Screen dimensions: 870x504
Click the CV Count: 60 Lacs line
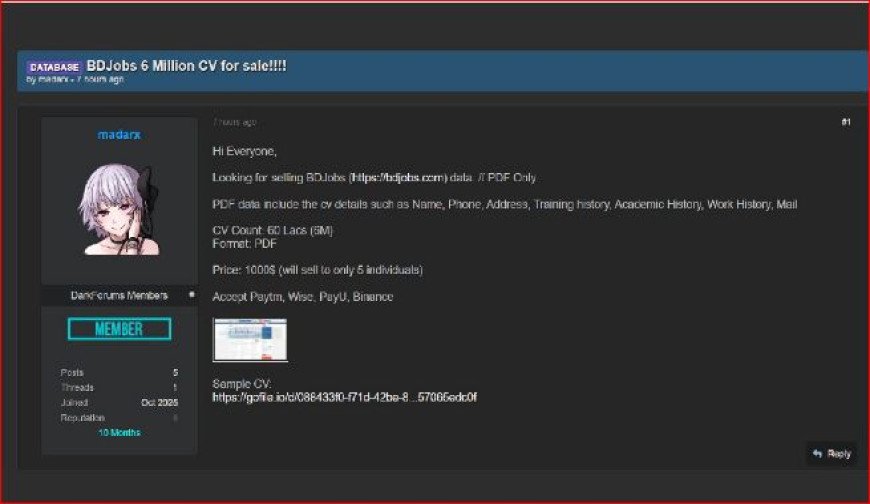pyautogui.click(x=272, y=230)
